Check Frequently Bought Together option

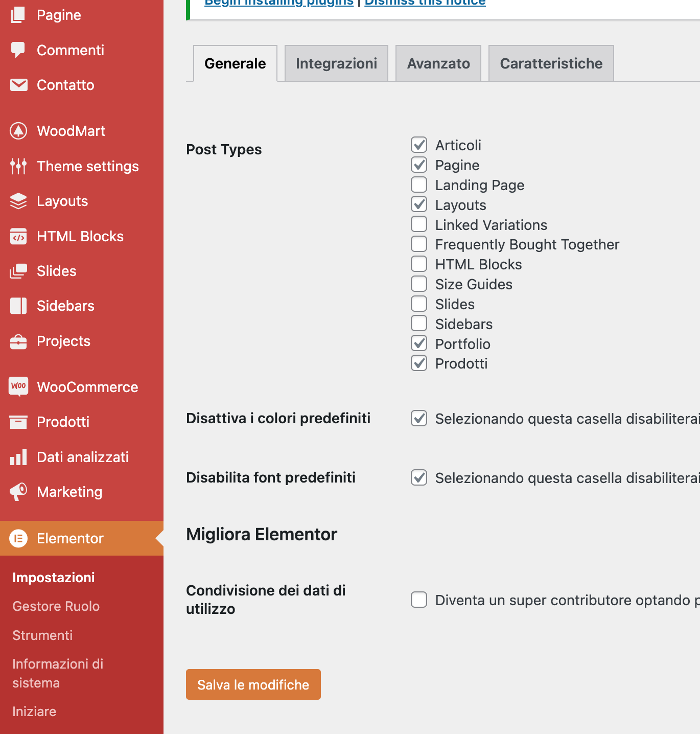(419, 244)
